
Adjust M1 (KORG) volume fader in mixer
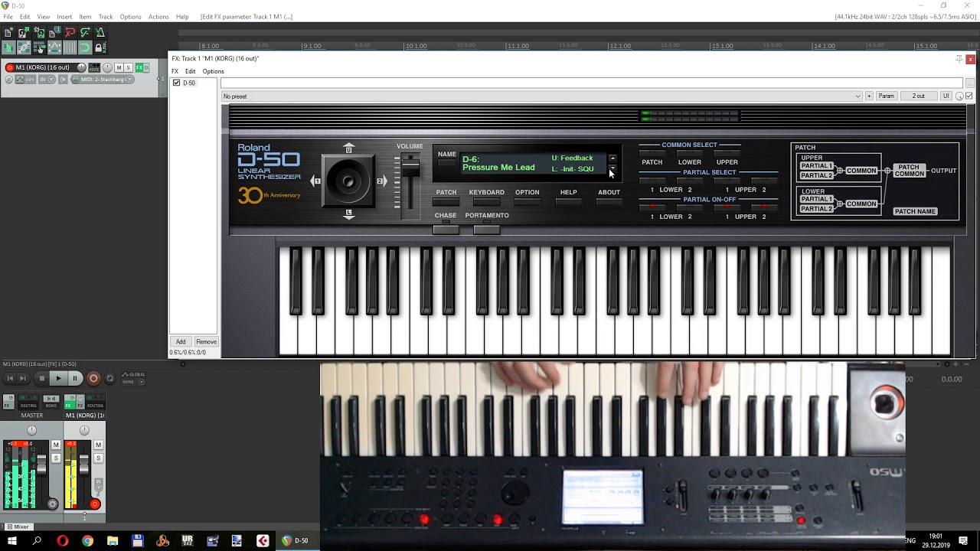[84, 464]
